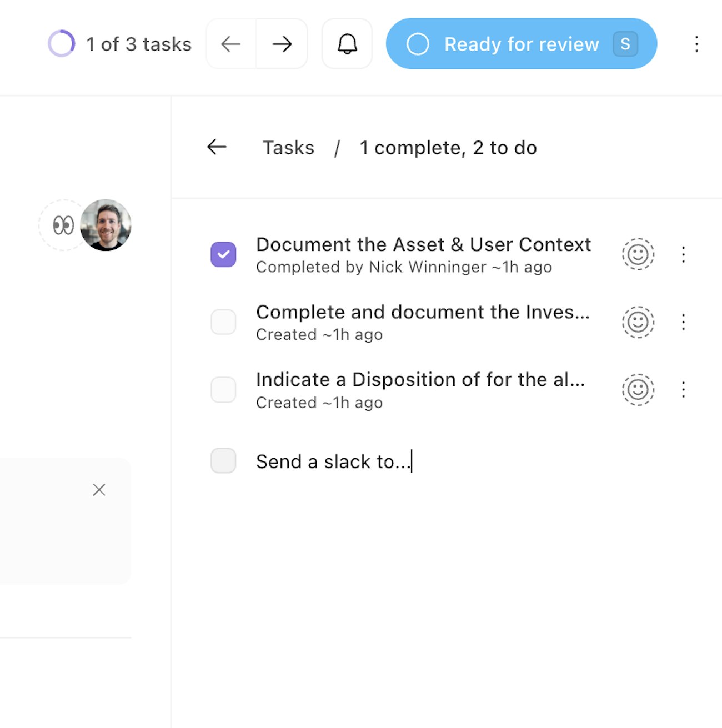This screenshot has height=728, width=722.
Task: Open more options for Indicate a Disposition task
Action: pos(683,390)
